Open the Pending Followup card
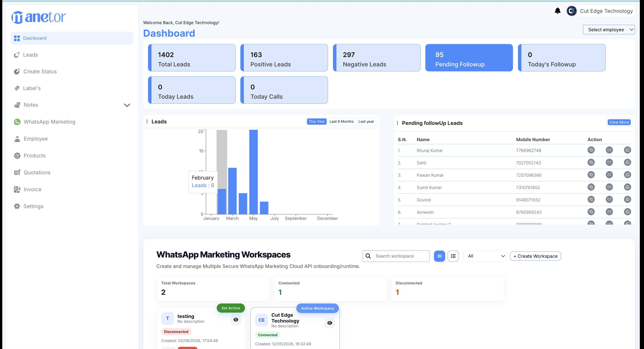Viewport: 644px width, 349px height. [x=469, y=58]
